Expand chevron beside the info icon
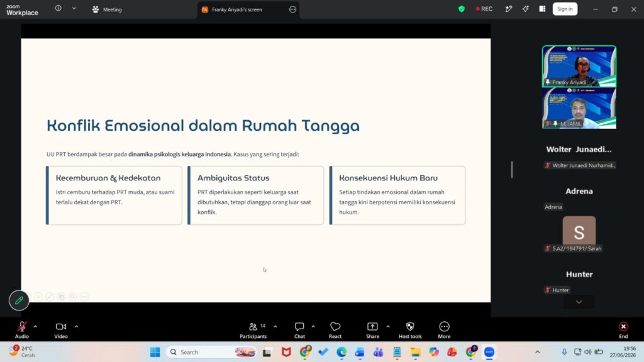The width and height of the screenshot is (644, 362). point(74,8)
